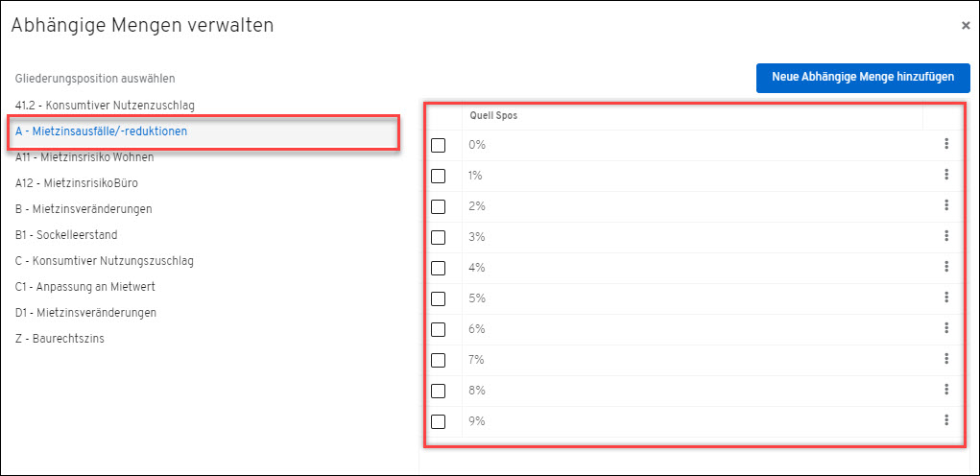Open the three-dot menu for 0% row
This screenshot has height=476, width=980.
(x=946, y=144)
